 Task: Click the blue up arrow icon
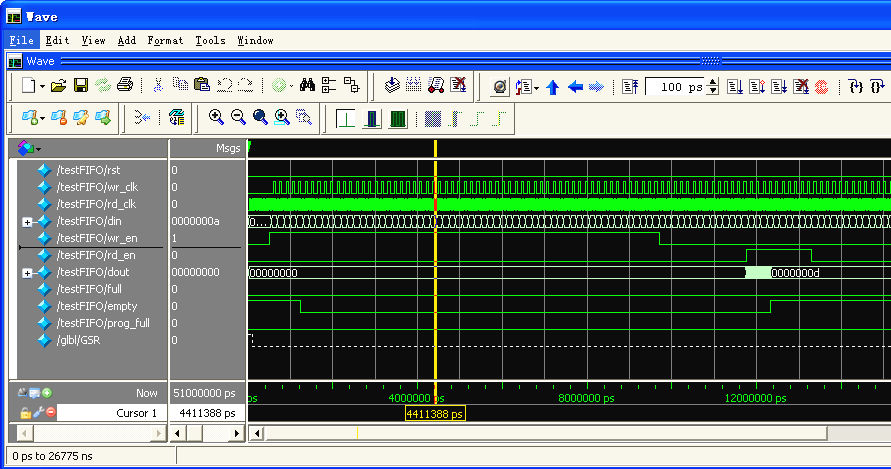[x=552, y=87]
